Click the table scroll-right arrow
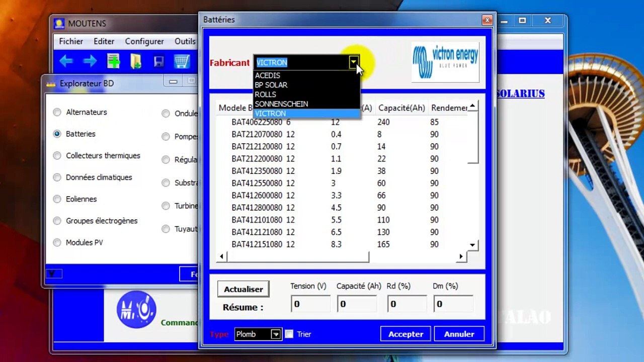 [461, 256]
